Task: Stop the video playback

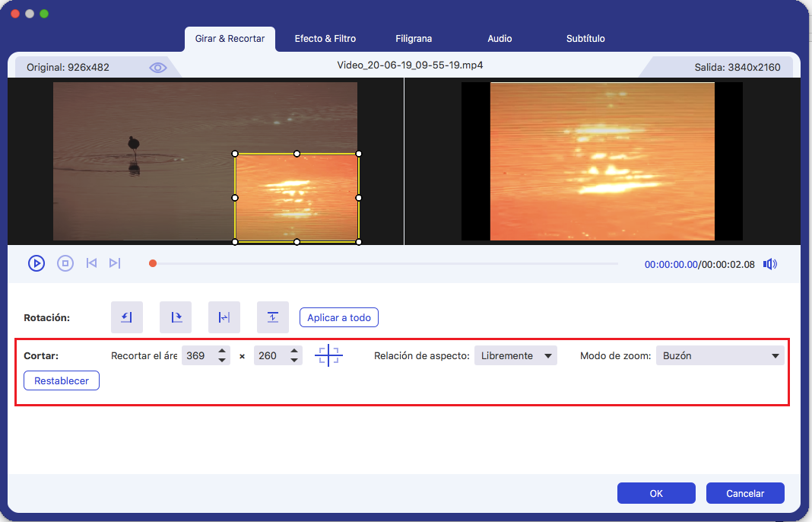Action: tap(65, 263)
